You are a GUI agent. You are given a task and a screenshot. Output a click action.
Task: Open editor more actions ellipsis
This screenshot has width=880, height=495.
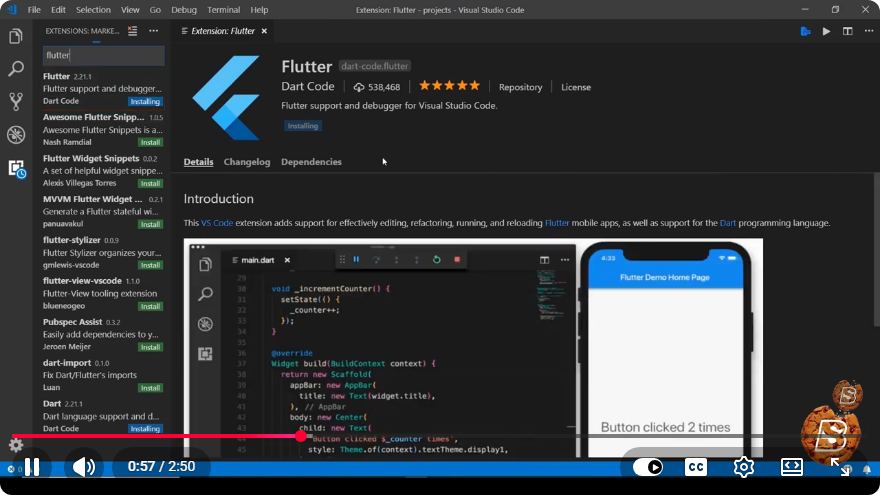click(x=868, y=31)
